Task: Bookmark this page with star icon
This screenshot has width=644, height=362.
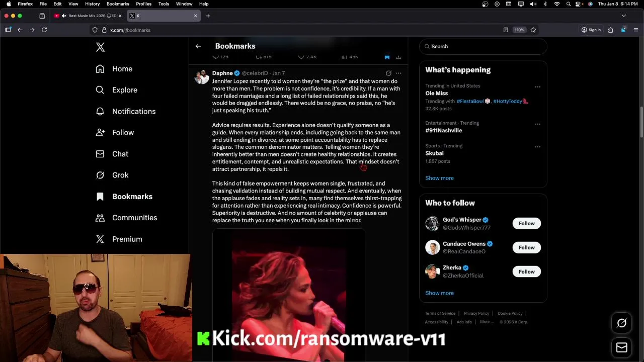Action: (x=533, y=30)
